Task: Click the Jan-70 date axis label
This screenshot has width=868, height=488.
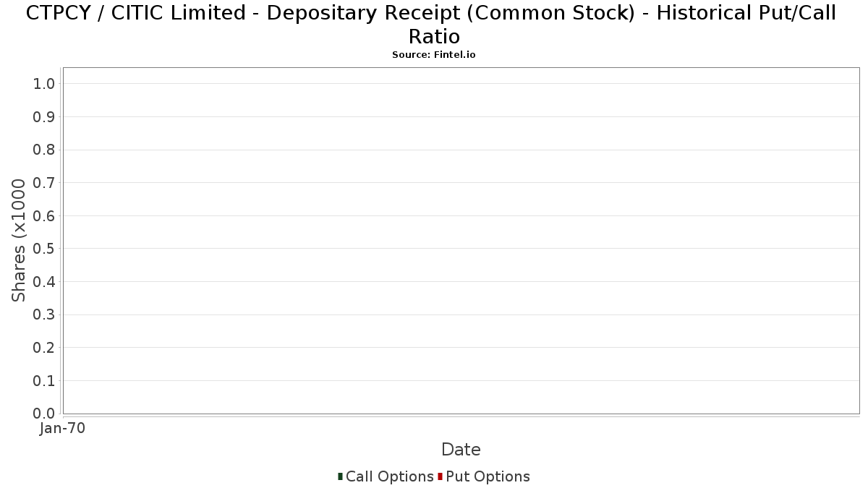Action: tap(63, 429)
